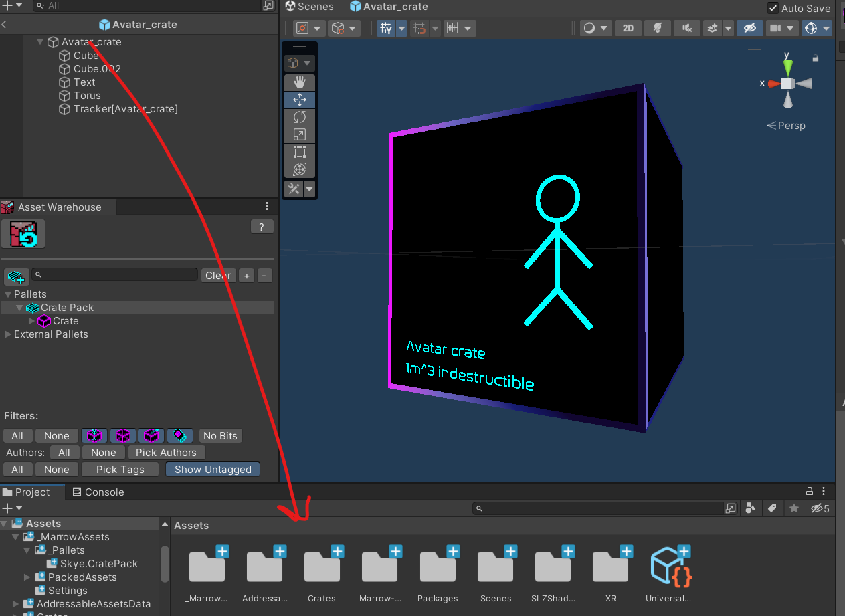Expand the PackedAssets folder in Project tree

point(27,577)
